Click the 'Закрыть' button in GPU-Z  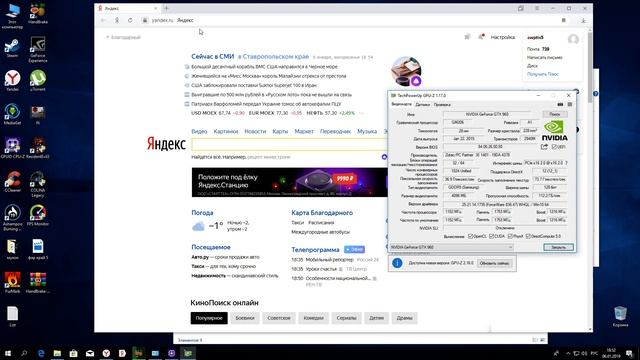pyautogui.click(x=558, y=247)
